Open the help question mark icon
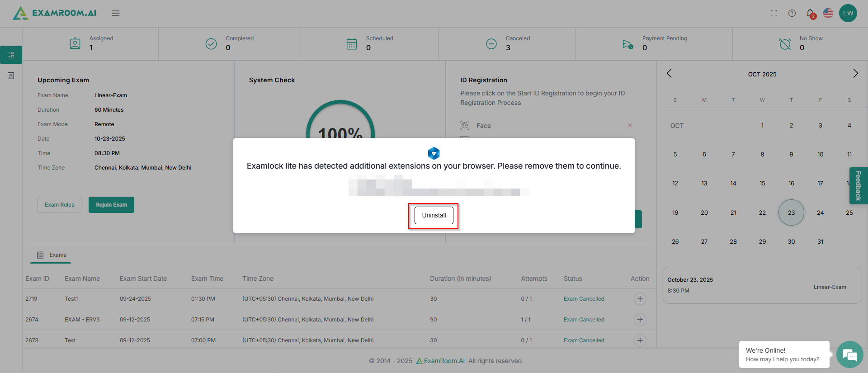Screen dimensions: 868x373 click(792, 13)
